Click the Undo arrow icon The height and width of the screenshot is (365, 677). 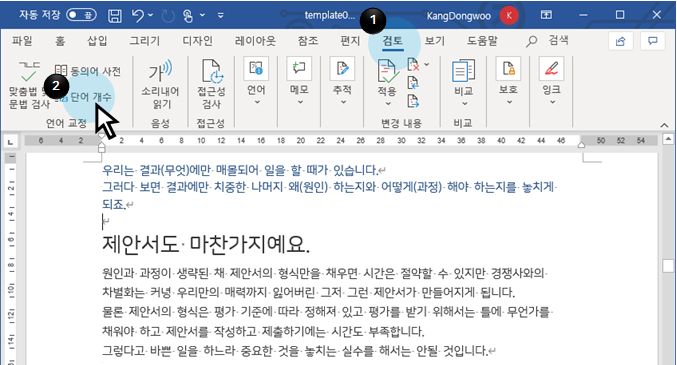[x=138, y=16]
